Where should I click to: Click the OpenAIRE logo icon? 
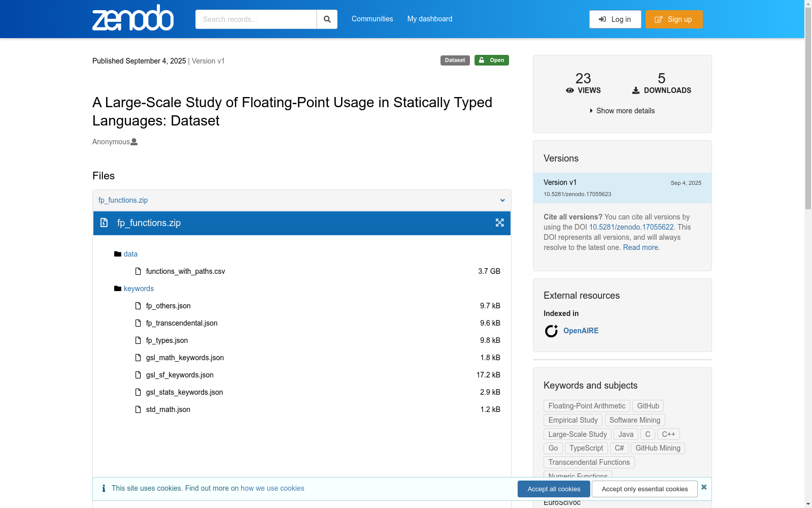tap(551, 331)
